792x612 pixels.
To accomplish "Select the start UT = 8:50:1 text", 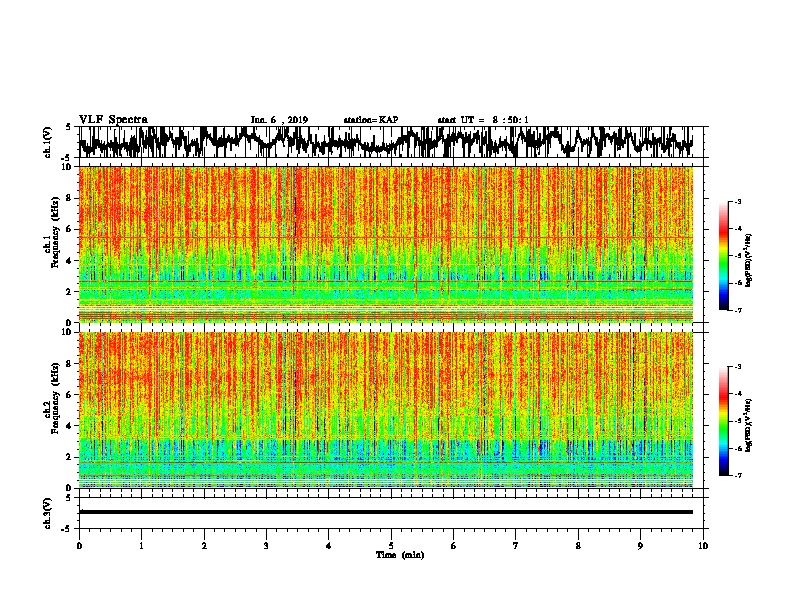I will 483,120.
